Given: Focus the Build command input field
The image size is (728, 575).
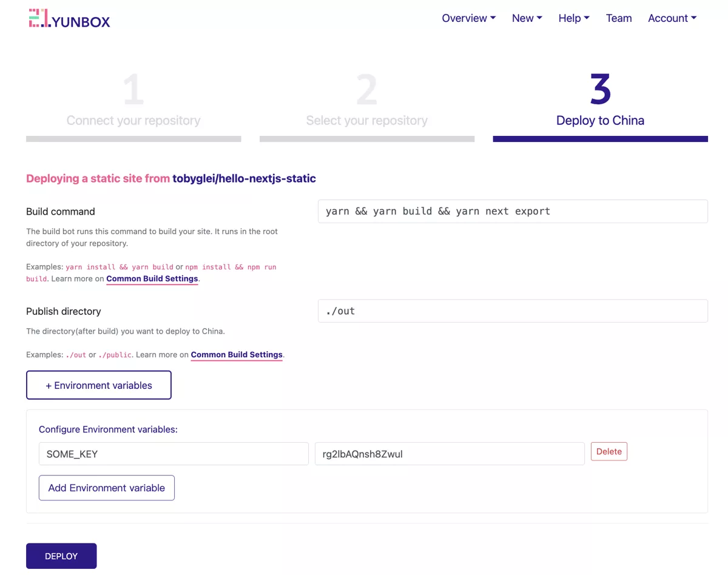Looking at the screenshot, I should (x=513, y=211).
